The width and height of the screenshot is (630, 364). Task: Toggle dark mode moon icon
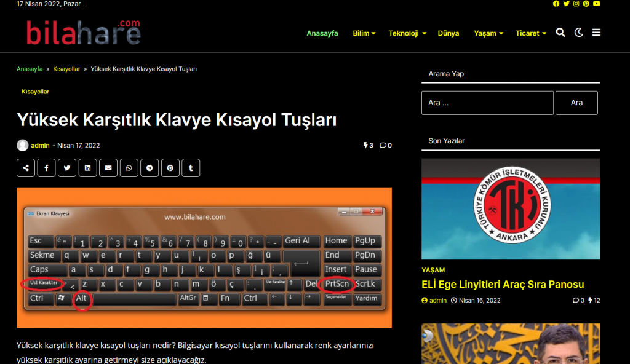[x=578, y=33]
